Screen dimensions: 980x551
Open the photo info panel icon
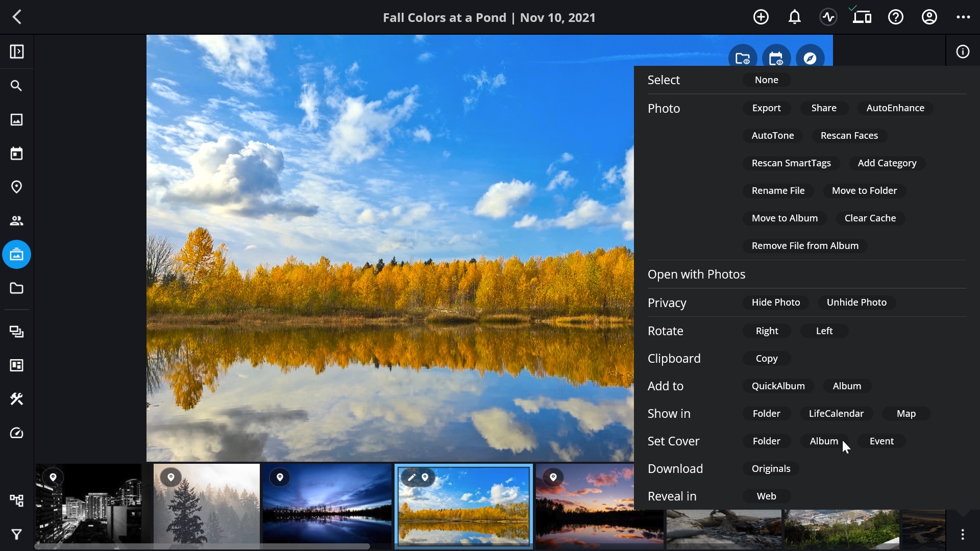coord(963,52)
